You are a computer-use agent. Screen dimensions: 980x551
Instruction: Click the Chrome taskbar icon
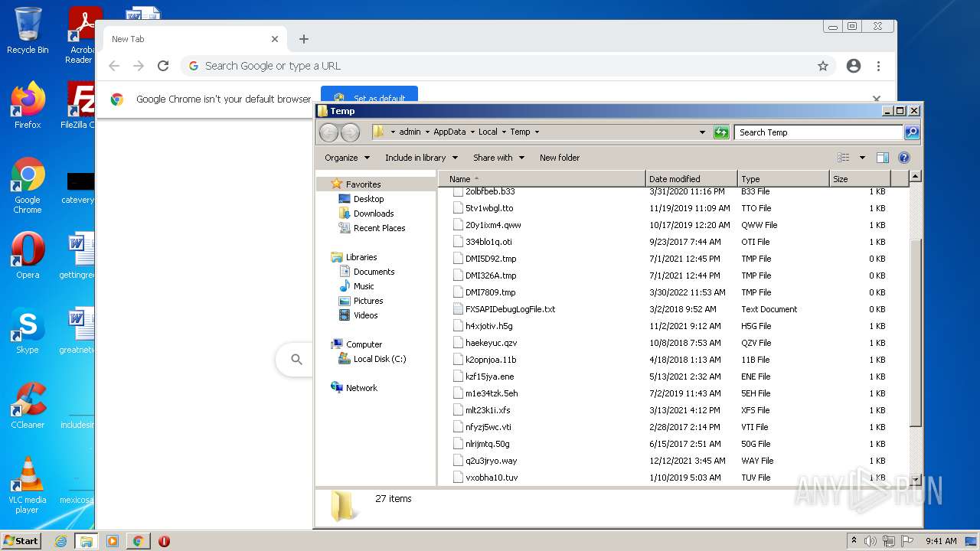coord(138,541)
